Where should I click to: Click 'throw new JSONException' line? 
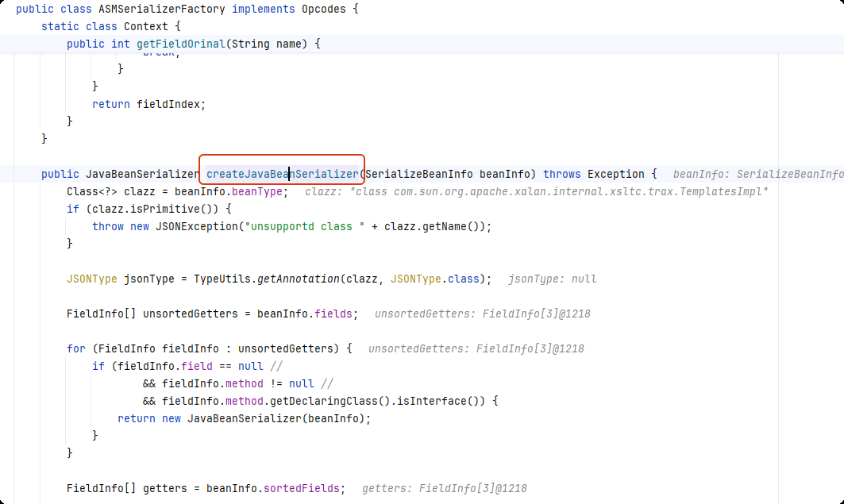[x=291, y=226]
